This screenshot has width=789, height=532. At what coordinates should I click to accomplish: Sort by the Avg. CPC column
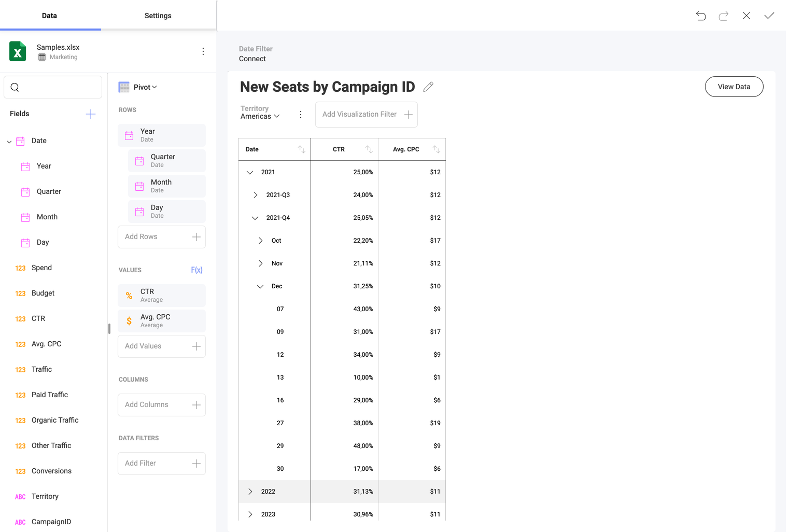pyautogui.click(x=436, y=149)
